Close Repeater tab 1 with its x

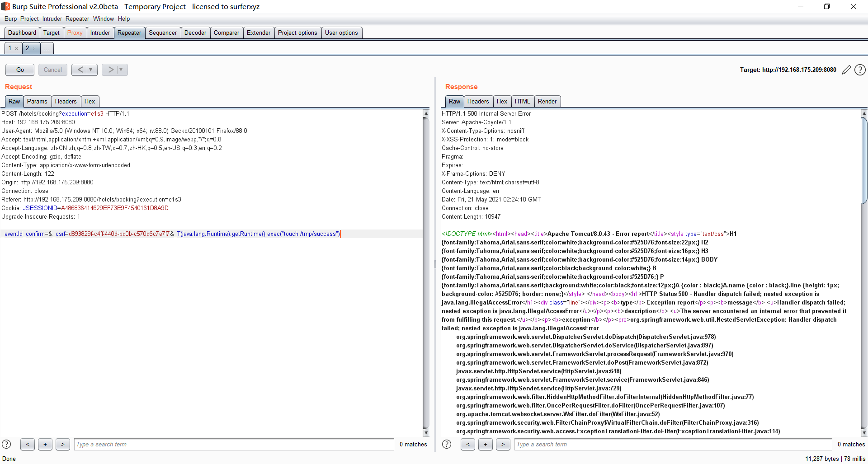(17, 48)
